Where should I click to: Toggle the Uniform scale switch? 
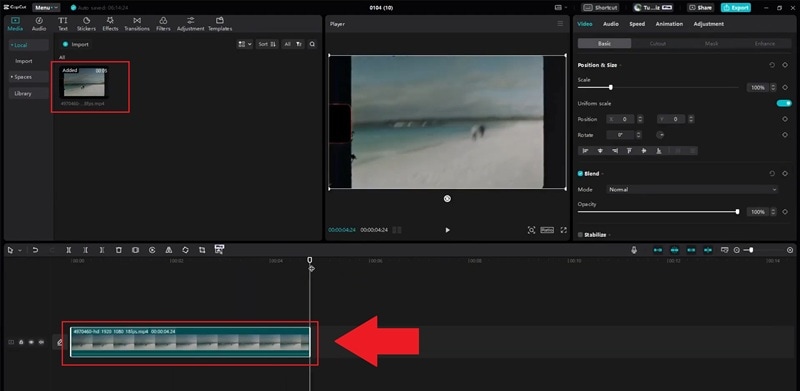[x=784, y=103]
